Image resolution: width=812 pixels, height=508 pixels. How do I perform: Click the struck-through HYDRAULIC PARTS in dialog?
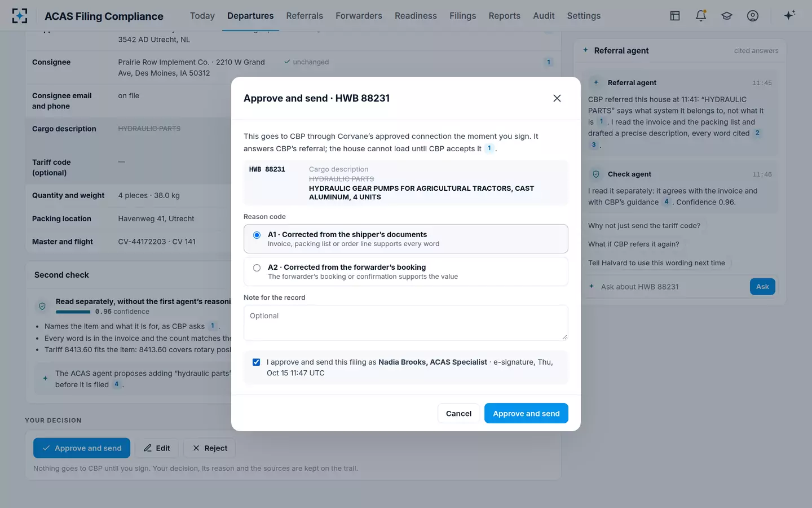click(341, 179)
